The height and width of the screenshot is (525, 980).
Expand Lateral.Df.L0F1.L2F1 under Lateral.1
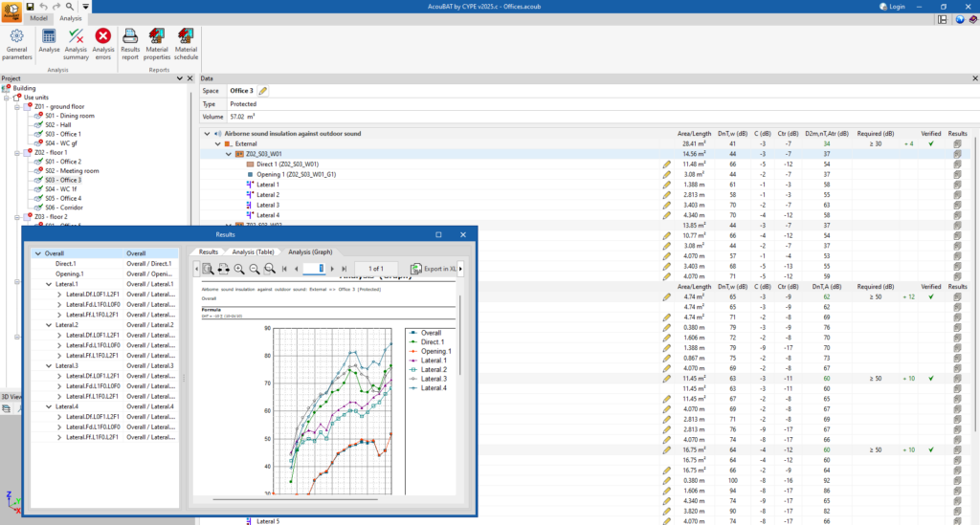click(x=59, y=295)
